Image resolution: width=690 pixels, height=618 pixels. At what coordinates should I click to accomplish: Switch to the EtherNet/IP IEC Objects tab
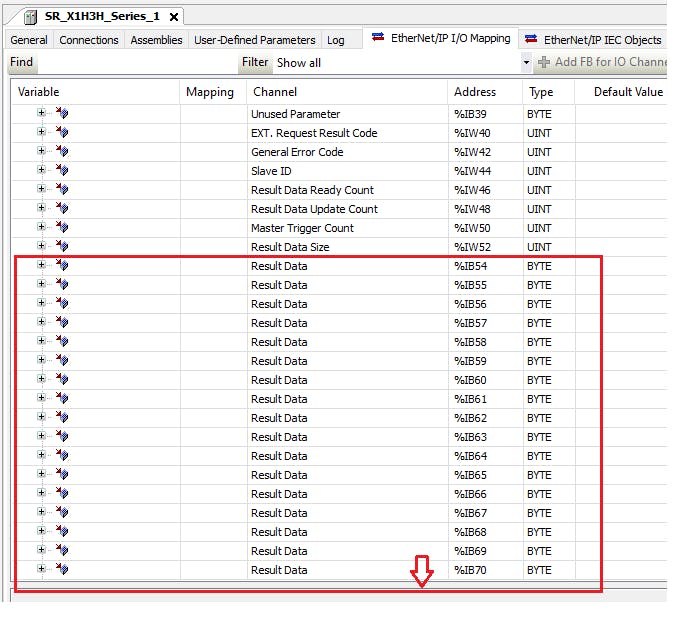click(600, 40)
